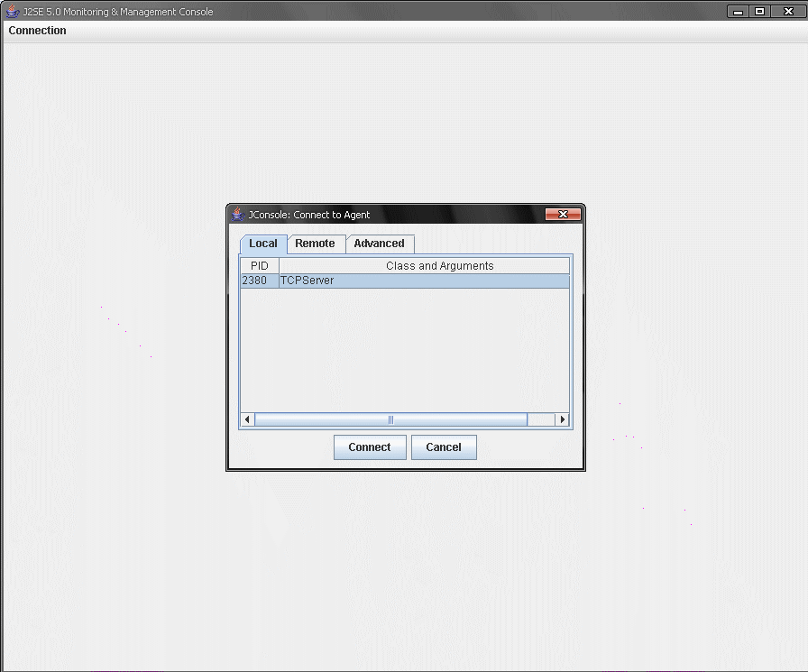The width and height of the screenshot is (808, 672).
Task: Switch to the Local tab
Action: pos(263,244)
